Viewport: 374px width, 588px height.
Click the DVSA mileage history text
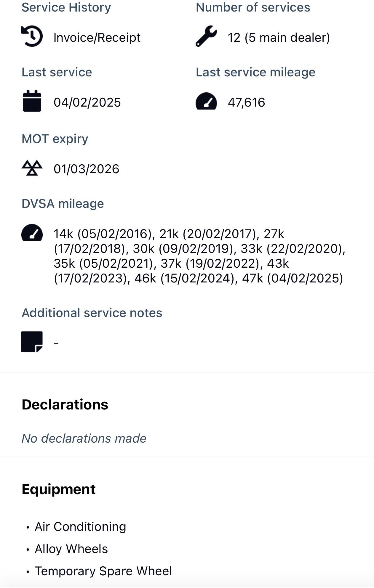point(199,256)
